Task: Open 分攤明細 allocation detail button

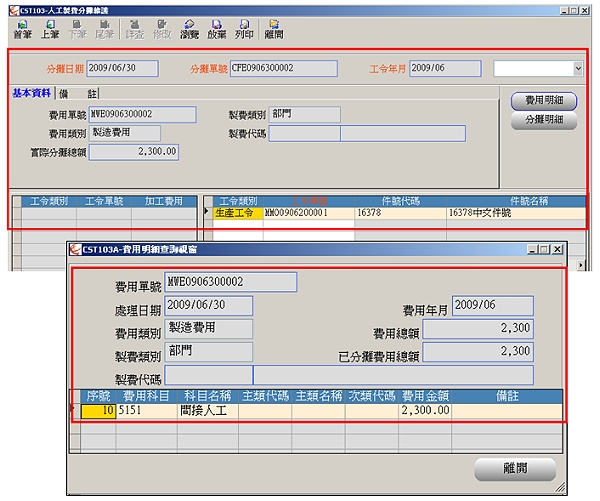Action: click(x=544, y=120)
